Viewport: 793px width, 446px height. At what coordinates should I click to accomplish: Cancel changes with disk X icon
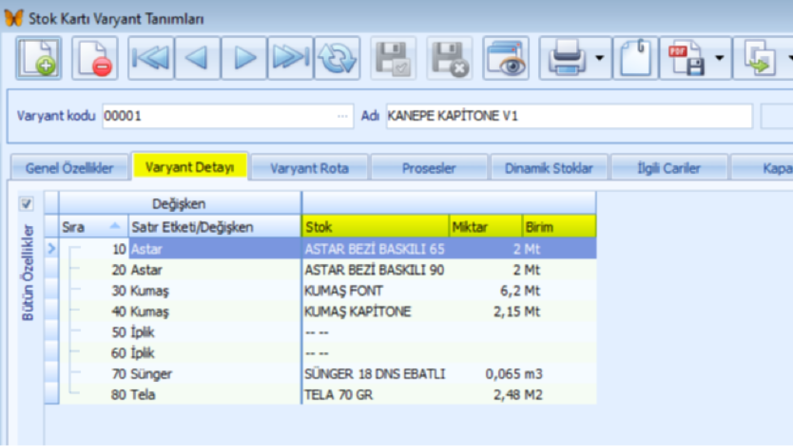tap(450, 58)
